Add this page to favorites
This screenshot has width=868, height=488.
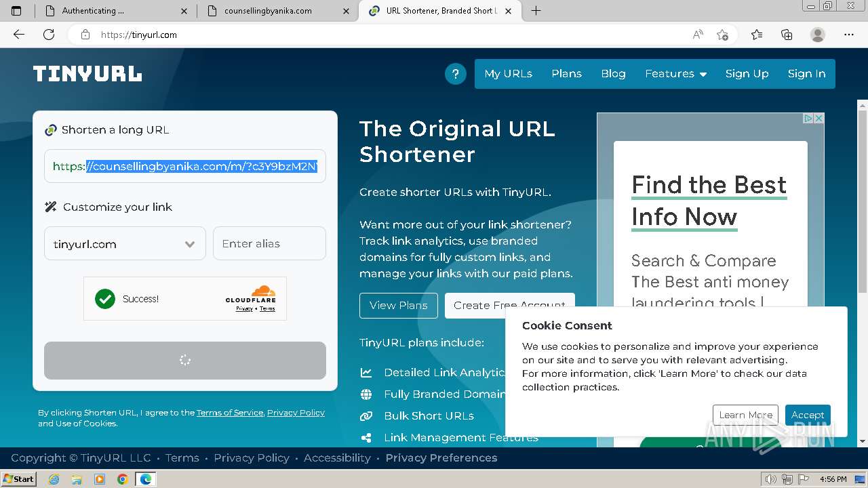pyautogui.click(x=722, y=35)
